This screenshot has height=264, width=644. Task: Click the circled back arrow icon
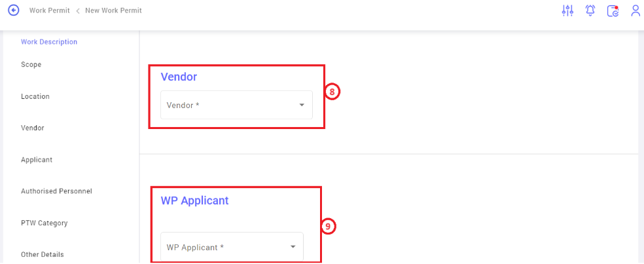14,10
